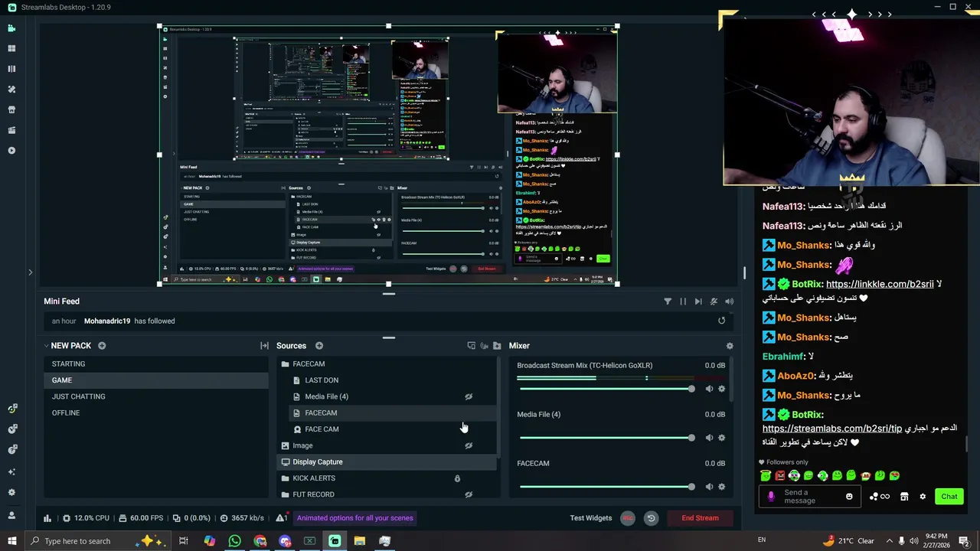980x551 pixels.
Task: Open Media File (4) mixer settings gear
Action: [x=721, y=438]
